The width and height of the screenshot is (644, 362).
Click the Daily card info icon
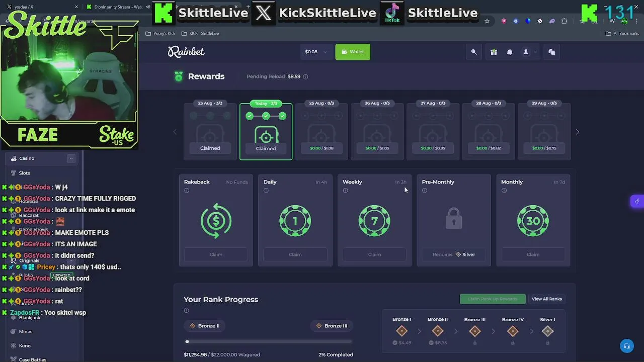(x=266, y=191)
